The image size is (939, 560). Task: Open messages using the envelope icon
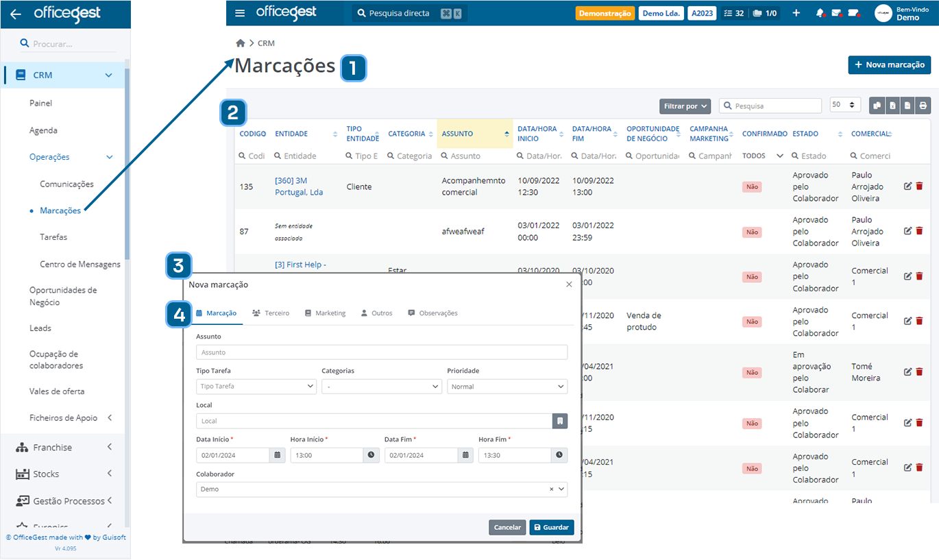click(836, 12)
